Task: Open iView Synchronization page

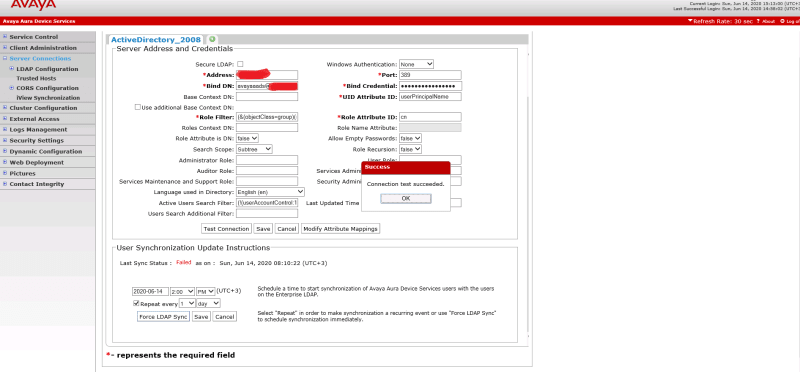Action: (x=48, y=97)
